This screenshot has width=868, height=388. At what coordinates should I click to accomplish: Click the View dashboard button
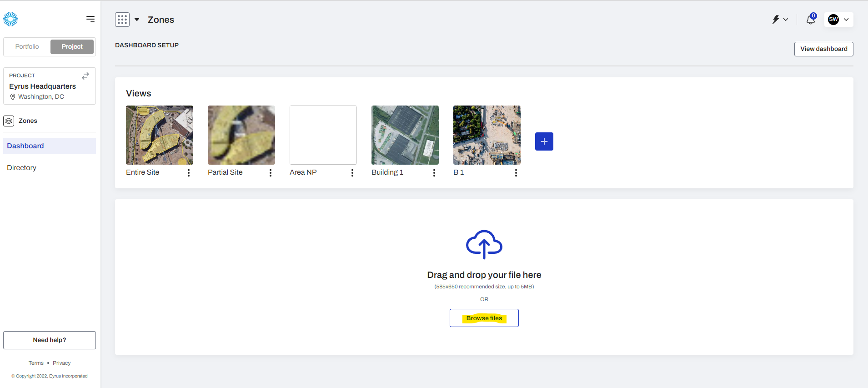click(x=823, y=49)
